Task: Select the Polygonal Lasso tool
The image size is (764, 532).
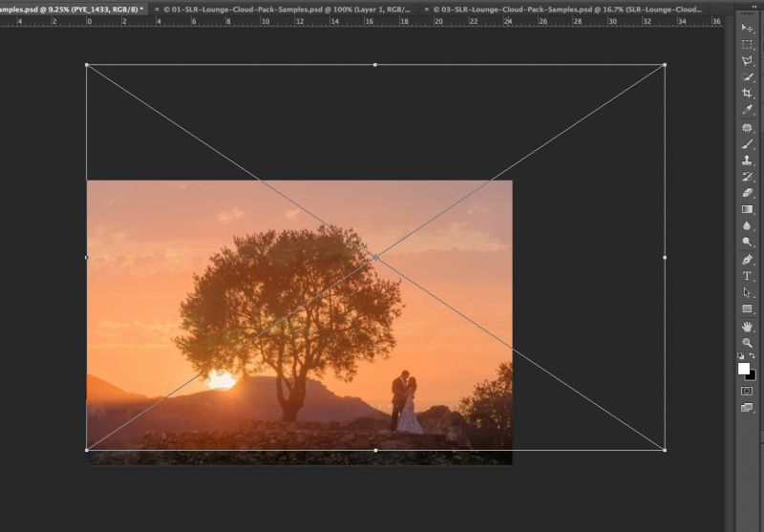Action: [747, 61]
